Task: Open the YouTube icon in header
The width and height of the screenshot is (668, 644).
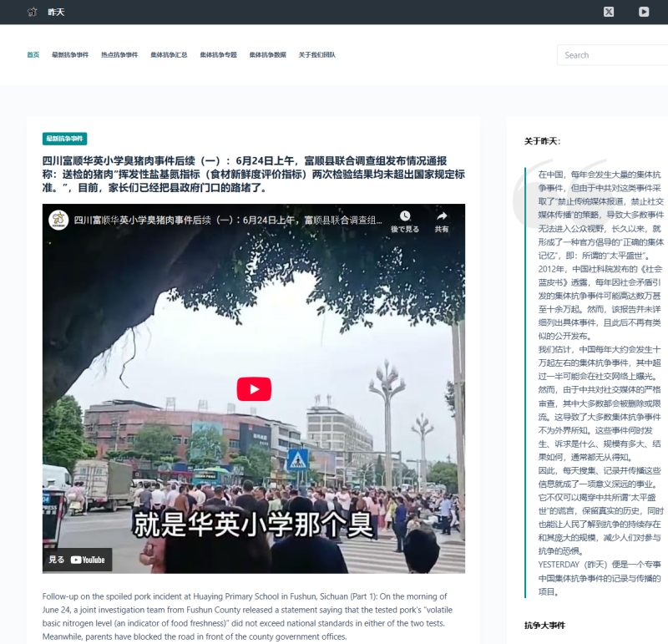Action: coord(644,12)
